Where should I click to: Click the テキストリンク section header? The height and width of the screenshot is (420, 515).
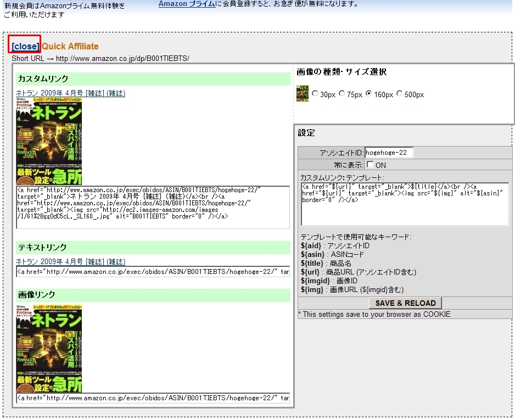coord(153,247)
